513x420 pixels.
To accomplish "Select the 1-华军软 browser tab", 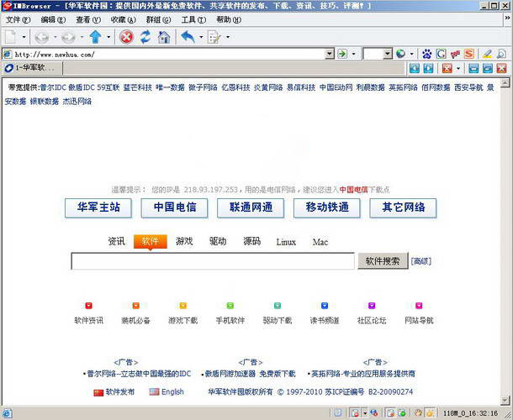I will pos(32,68).
